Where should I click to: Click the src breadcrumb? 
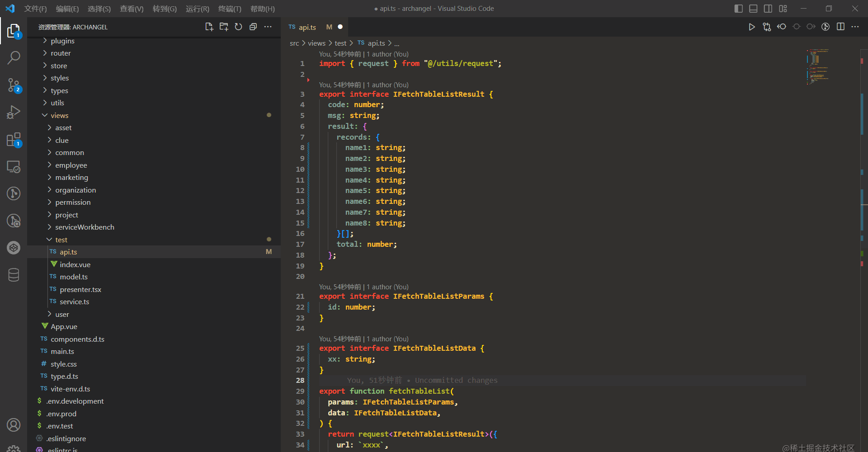pos(294,43)
